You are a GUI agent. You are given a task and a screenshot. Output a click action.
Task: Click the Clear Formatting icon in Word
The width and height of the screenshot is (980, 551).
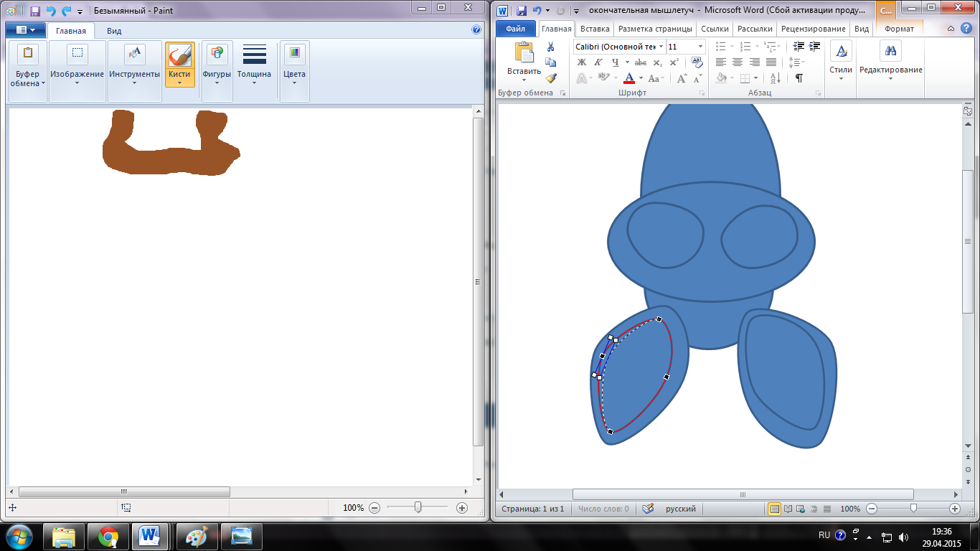[x=697, y=62]
